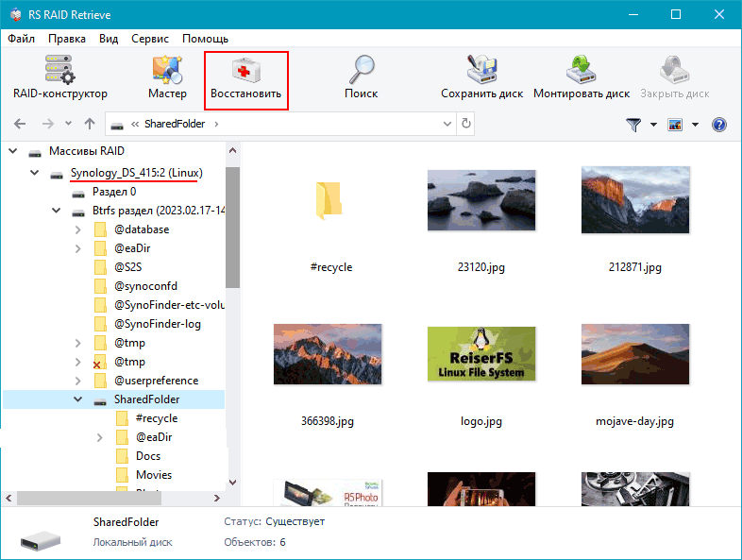
Task: Open the filter options dropdown arrow
Action: coord(653,125)
